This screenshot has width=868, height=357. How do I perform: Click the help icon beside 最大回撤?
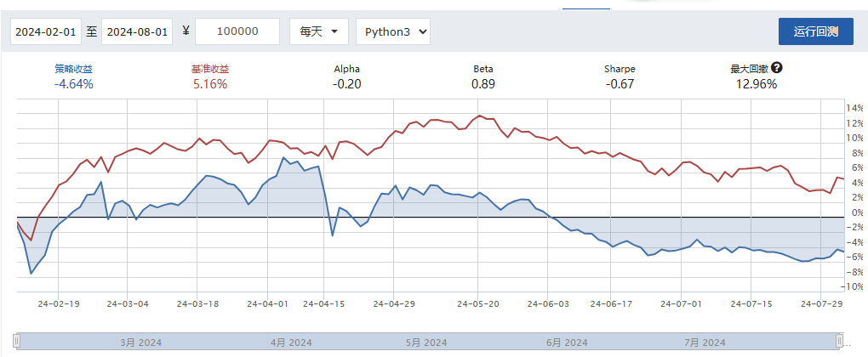coord(777,69)
